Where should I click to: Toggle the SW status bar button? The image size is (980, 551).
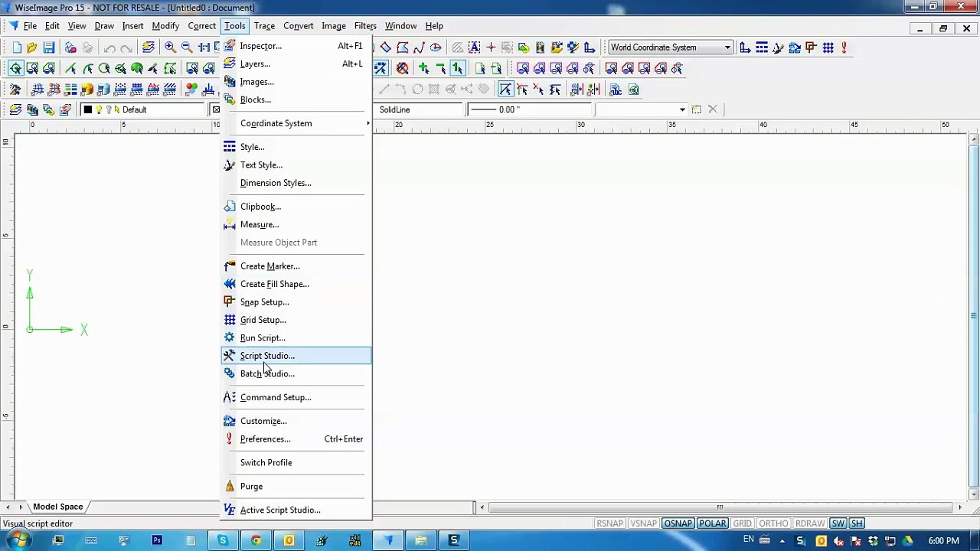tap(838, 523)
